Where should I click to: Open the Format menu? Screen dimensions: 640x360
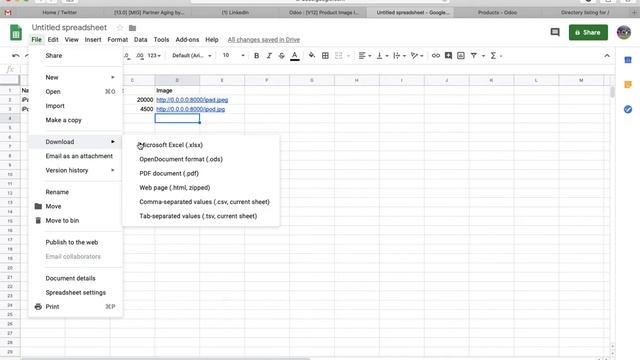(118, 40)
